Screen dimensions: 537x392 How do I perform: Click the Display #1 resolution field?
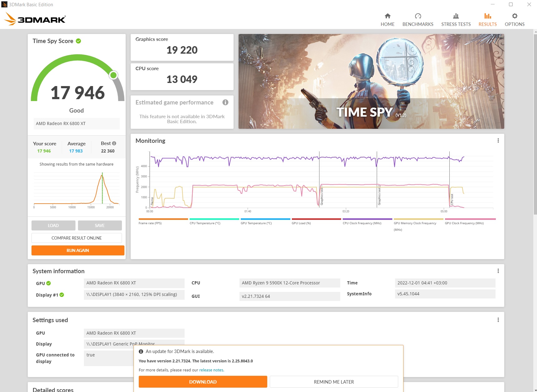pos(134,295)
